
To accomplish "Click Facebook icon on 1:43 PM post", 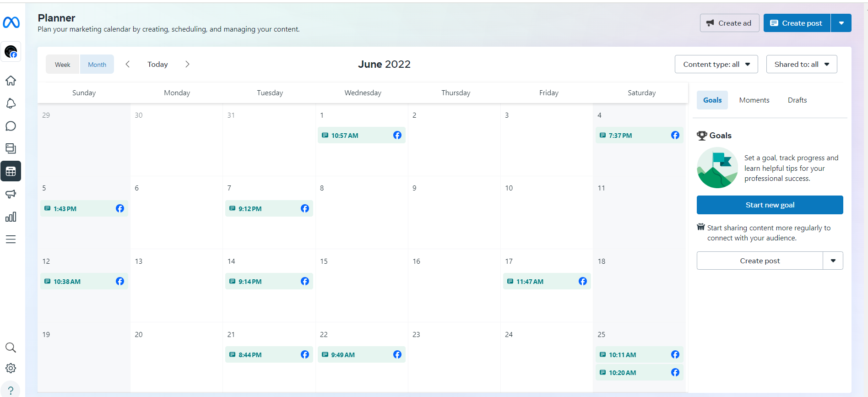I will [x=120, y=208].
